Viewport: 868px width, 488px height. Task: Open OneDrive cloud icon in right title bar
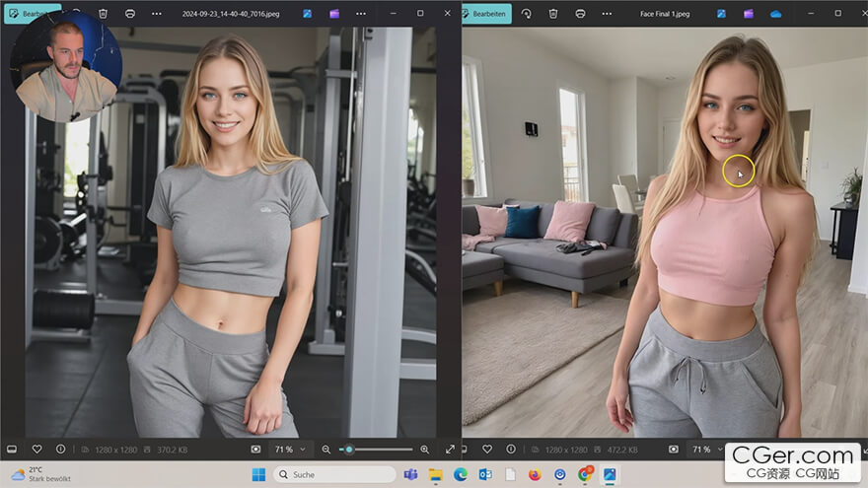click(x=775, y=14)
